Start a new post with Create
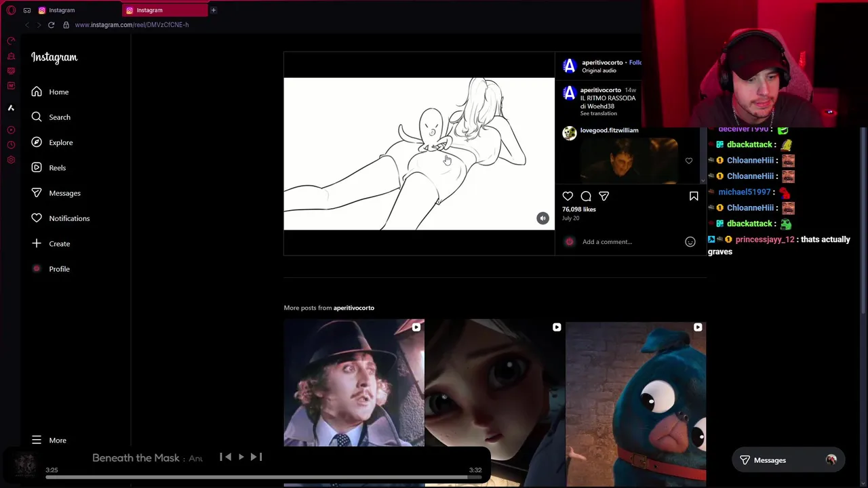The width and height of the screenshot is (868, 488). tap(51, 243)
